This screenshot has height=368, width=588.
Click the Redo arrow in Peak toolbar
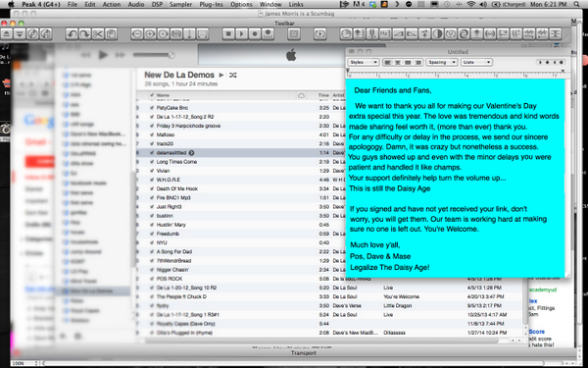tap(84, 34)
